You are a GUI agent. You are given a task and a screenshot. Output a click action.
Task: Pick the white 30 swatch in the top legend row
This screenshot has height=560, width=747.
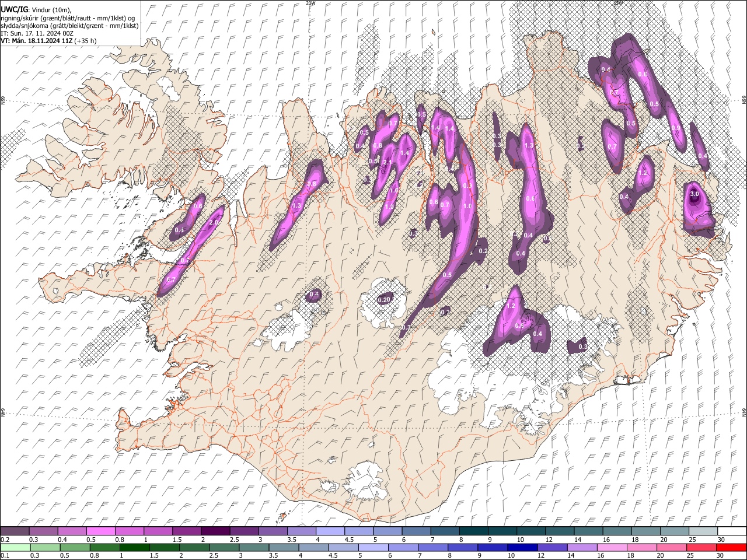point(731,531)
